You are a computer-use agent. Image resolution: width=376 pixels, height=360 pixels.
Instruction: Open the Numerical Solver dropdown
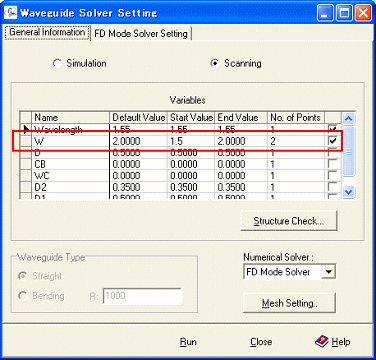329,272
